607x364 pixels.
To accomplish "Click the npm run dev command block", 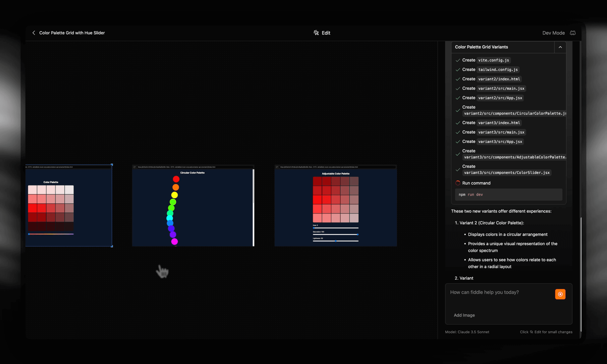I will tap(508, 195).
